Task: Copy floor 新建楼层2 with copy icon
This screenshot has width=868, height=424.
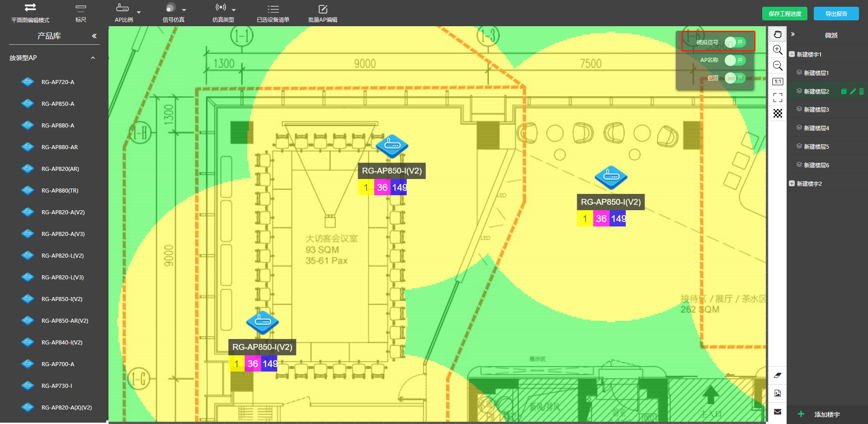Action: 844,91
